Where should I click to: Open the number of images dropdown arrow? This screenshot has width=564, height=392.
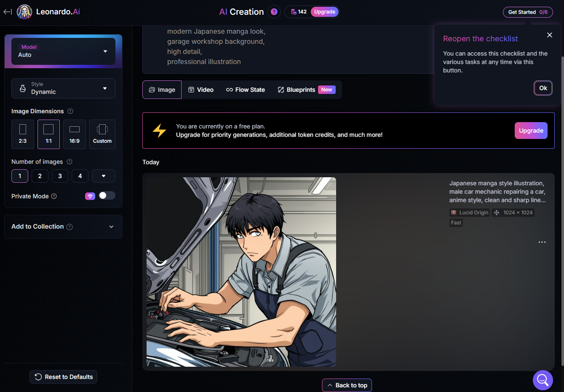(x=103, y=176)
